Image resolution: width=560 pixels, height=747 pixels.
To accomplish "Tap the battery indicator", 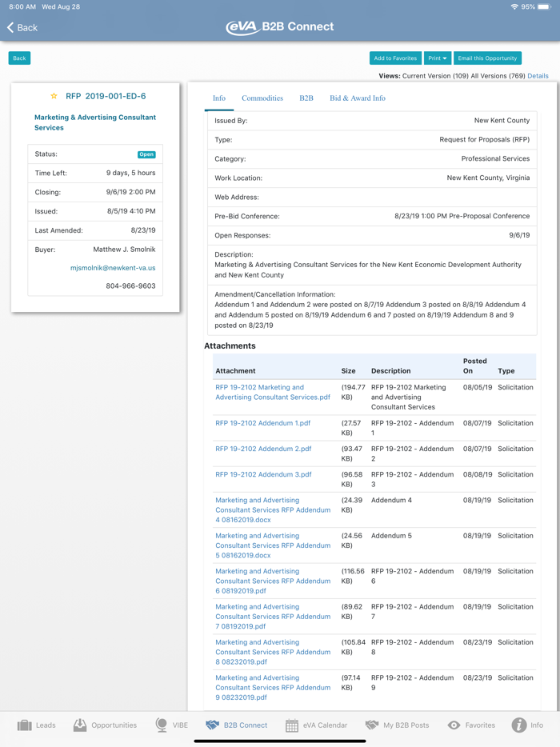I will [x=544, y=6].
